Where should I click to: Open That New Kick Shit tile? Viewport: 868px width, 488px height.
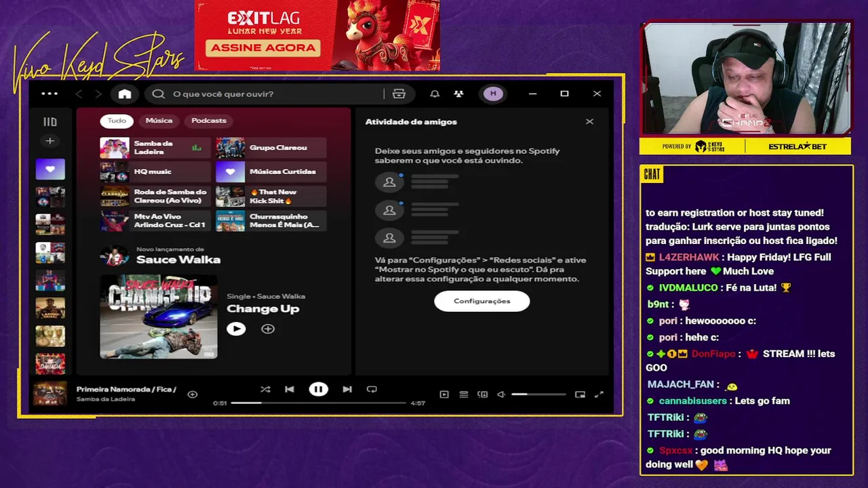[x=271, y=197]
